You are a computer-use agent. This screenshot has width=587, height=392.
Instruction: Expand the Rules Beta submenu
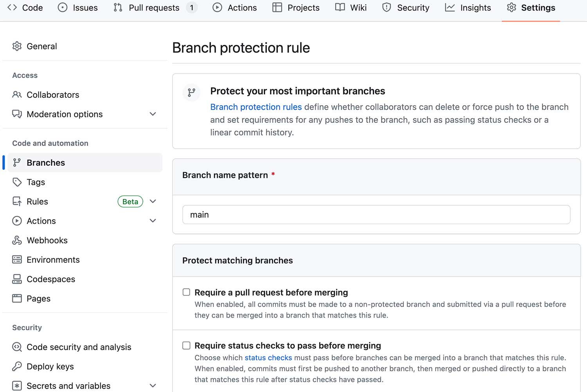(153, 201)
